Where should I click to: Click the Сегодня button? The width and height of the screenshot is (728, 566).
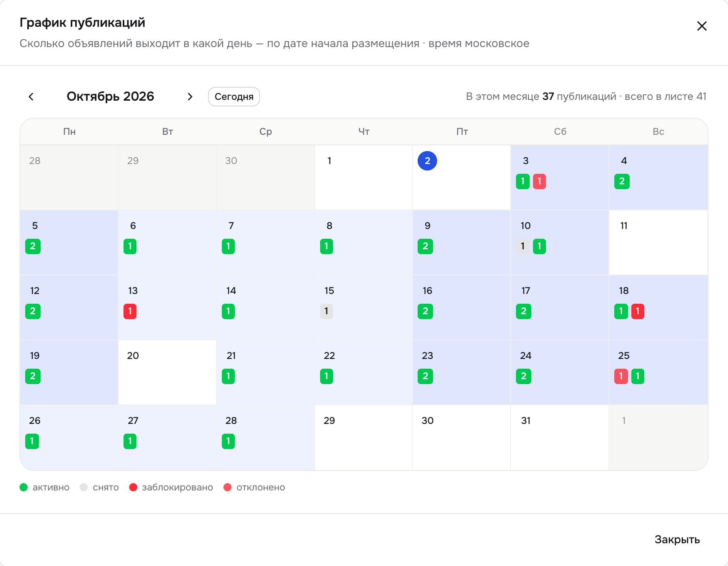click(x=234, y=97)
